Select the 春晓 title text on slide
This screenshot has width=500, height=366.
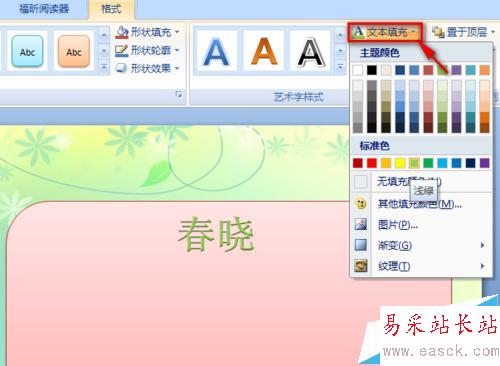pyautogui.click(x=216, y=234)
